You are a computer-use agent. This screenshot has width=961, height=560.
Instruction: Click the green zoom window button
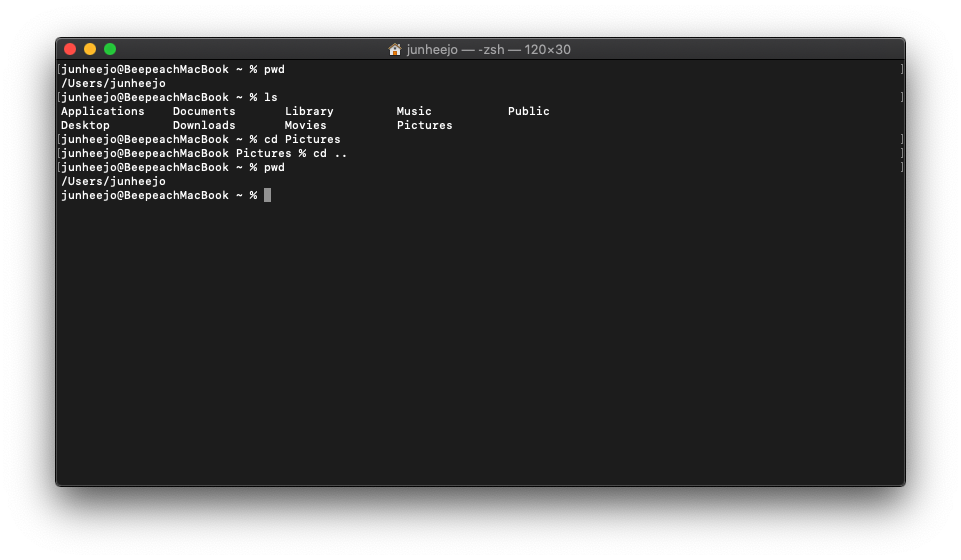(x=110, y=49)
